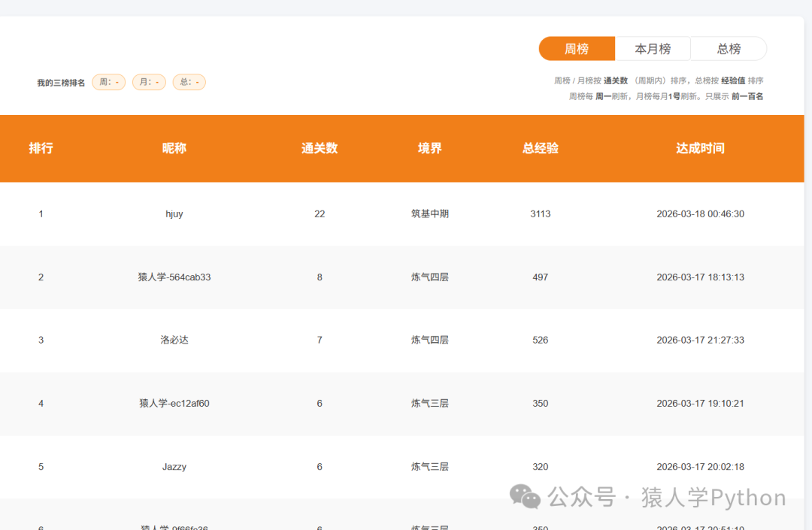The width and height of the screenshot is (812, 530).
Task: Click the 筑基中期 realm cell
Action: click(430, 214)
